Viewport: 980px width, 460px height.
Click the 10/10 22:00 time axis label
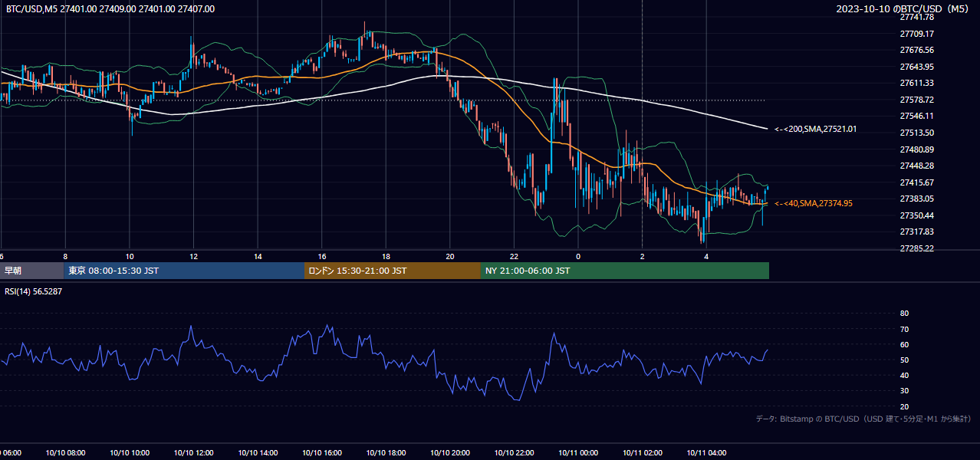click(x=515, y=453)
